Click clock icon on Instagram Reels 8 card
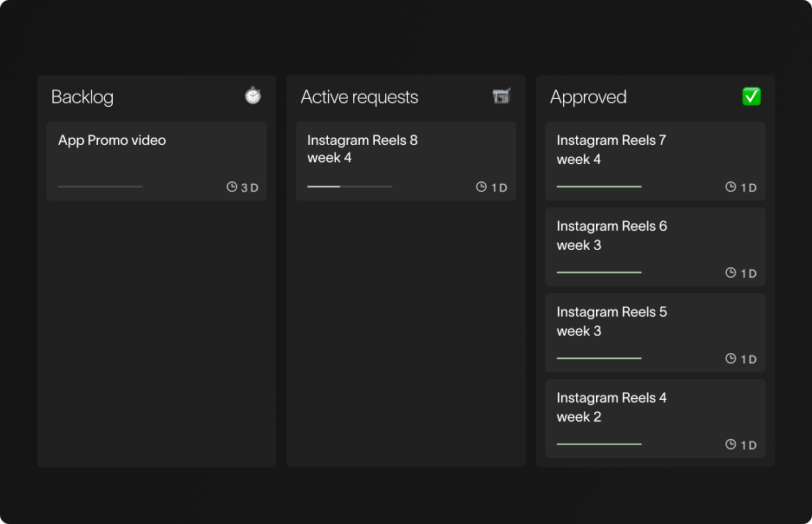 coord(481,187)
